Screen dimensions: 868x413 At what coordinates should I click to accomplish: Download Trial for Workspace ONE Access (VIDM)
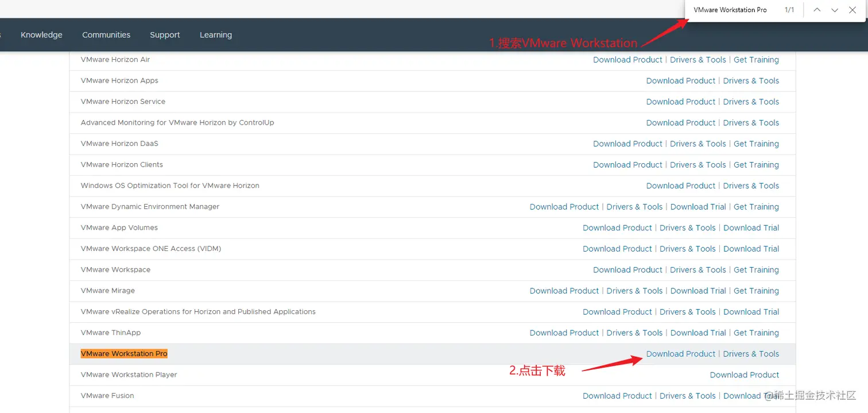[751, 249]
